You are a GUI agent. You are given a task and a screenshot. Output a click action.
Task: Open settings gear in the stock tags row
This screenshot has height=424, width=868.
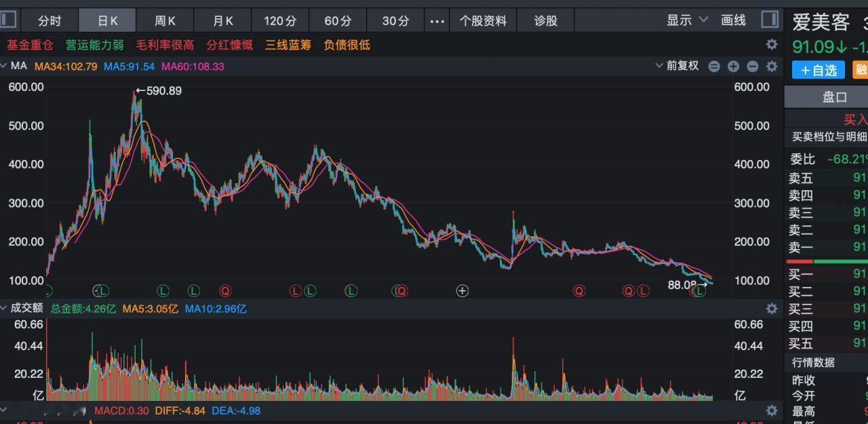[772, 45]
